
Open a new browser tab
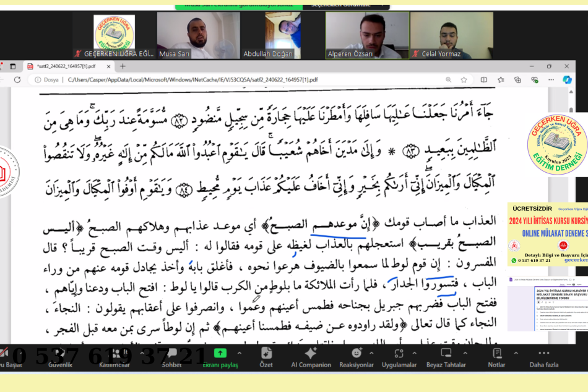pos(123,66)
